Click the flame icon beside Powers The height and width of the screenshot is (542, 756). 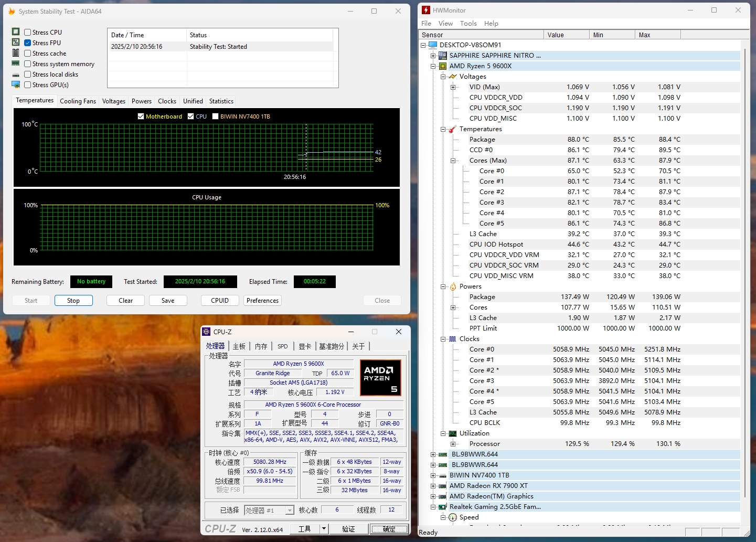[x=453, y=286]
